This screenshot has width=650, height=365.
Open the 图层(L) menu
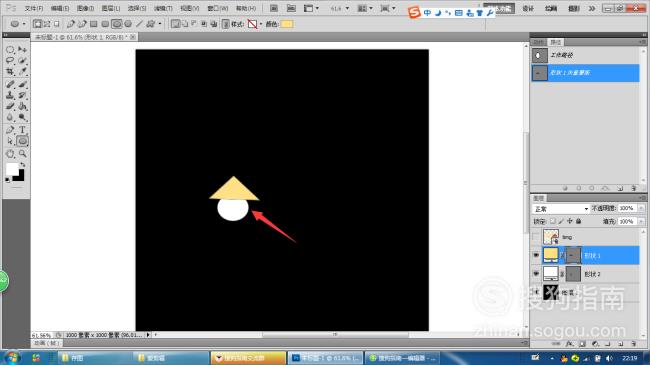[x=111, y=8]
